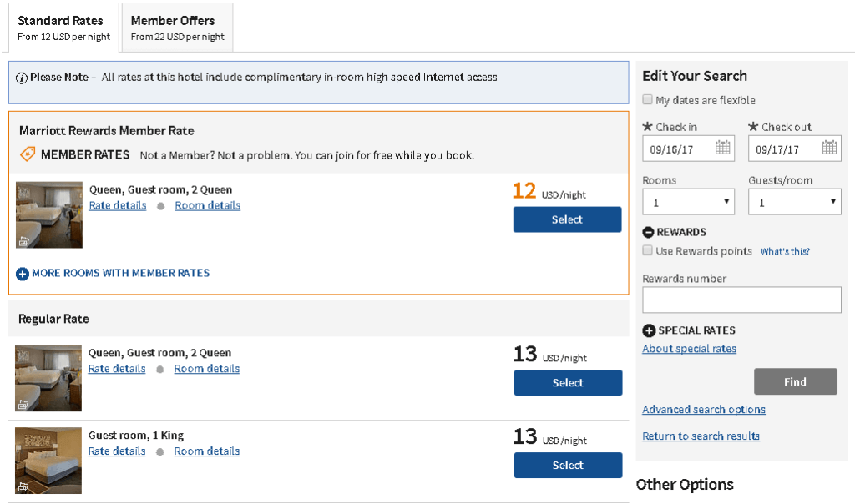Image resolution: width=855 pixels, height=504 pixels.
Task: Switch to the Standard Rates tab
Action: (x=63, y=28)
